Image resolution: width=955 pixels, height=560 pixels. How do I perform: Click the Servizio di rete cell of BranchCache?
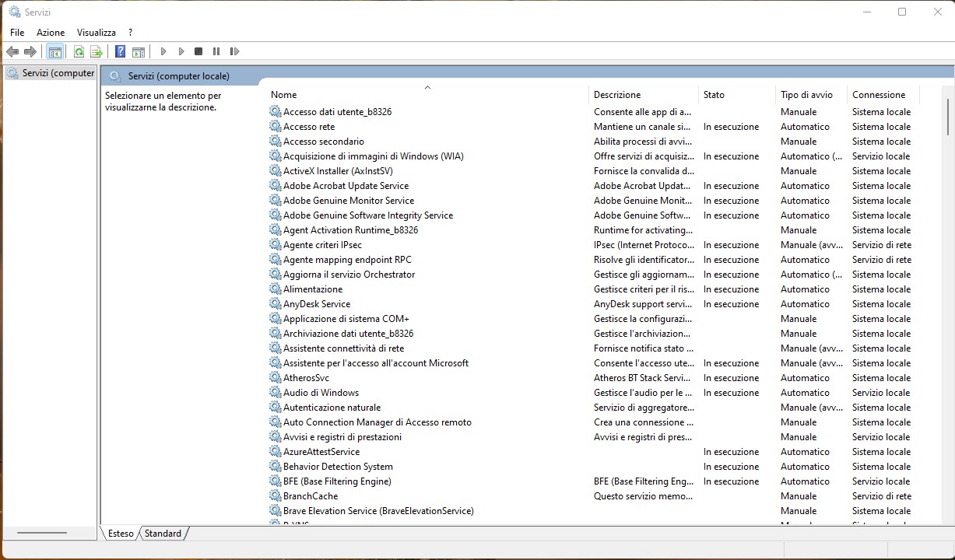881,496
